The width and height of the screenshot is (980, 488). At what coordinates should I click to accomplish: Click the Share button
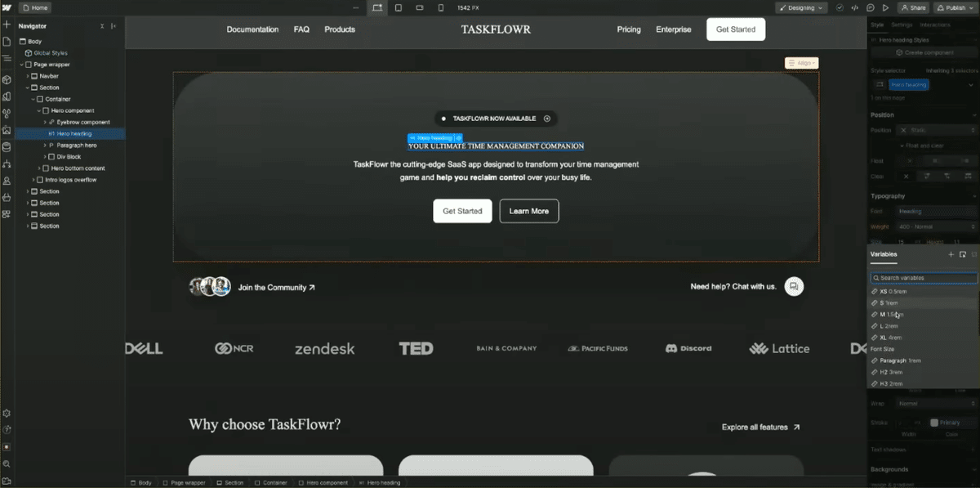click(x=913, y=7)
